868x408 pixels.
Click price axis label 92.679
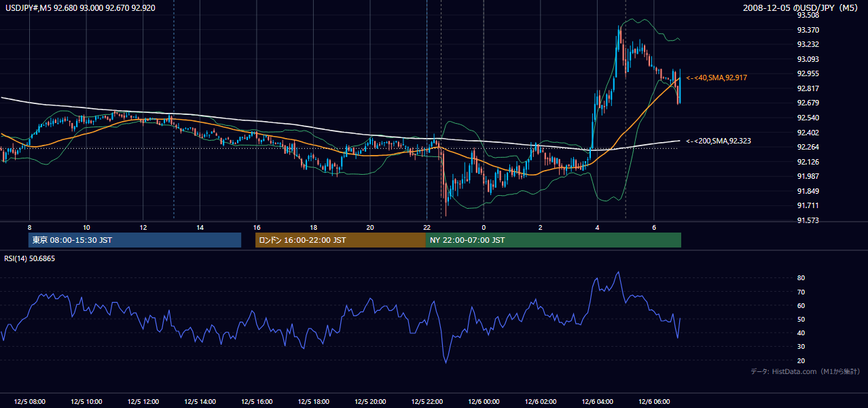[808, 103]
